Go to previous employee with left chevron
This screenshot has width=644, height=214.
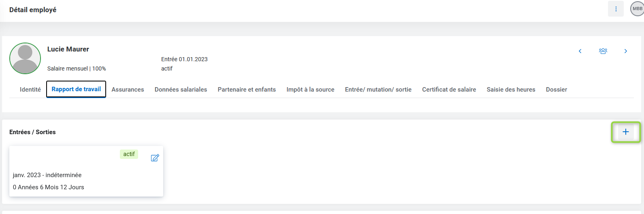[580, 51]
